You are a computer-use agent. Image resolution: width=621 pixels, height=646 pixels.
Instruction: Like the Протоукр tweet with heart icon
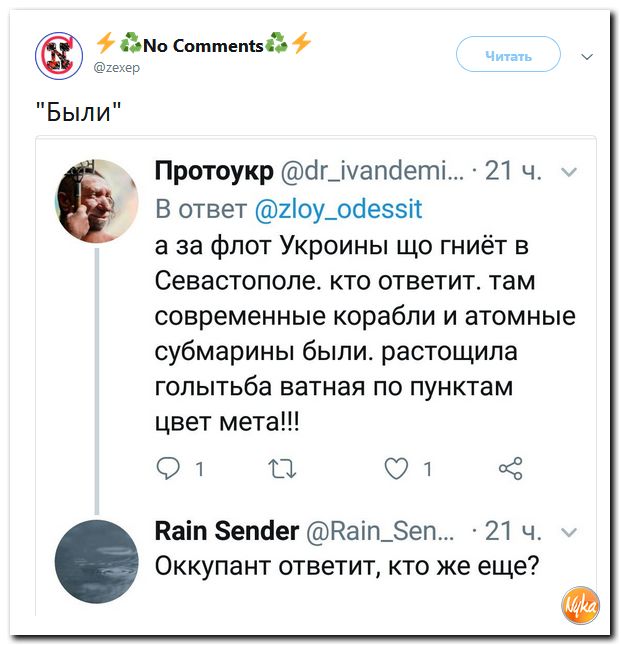[x=396, y=468]
